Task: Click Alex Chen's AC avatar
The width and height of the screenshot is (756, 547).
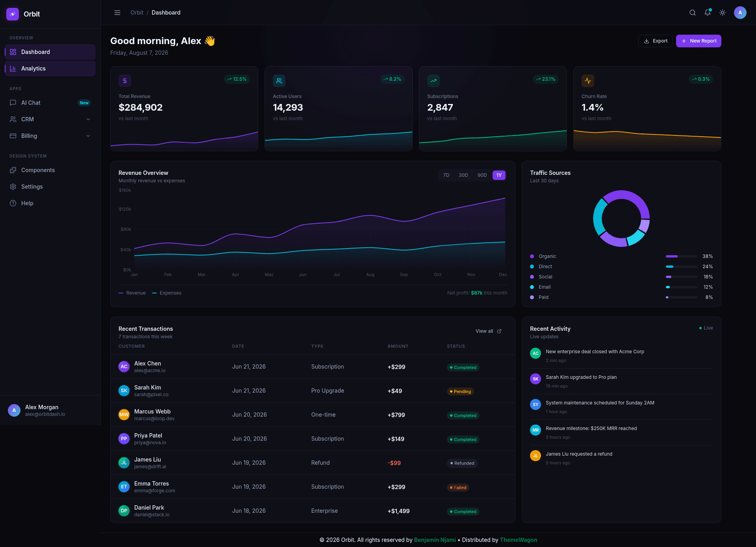Action: tap(124, 367)
